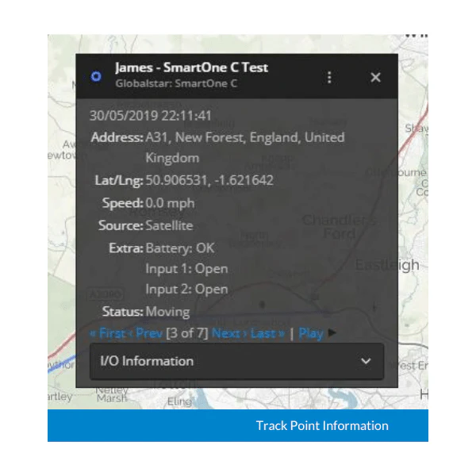Go to the Next track point

click(x=229, y=333)
